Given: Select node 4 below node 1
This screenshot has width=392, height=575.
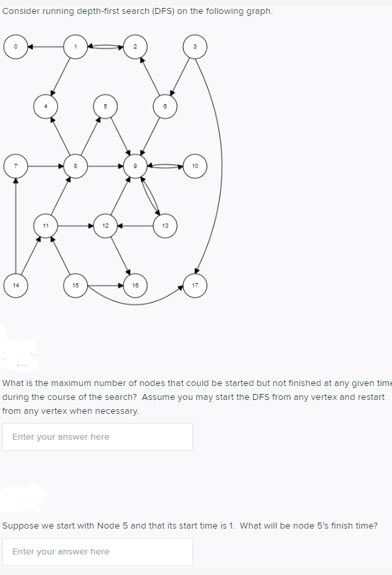Looking at the screenshot, I should pos(46,106).
